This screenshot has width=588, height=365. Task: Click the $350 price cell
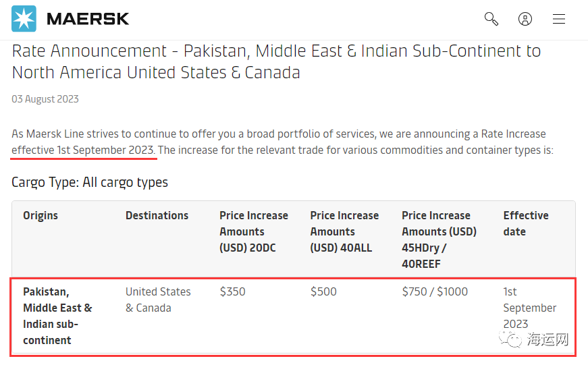[x=233, y=292]
